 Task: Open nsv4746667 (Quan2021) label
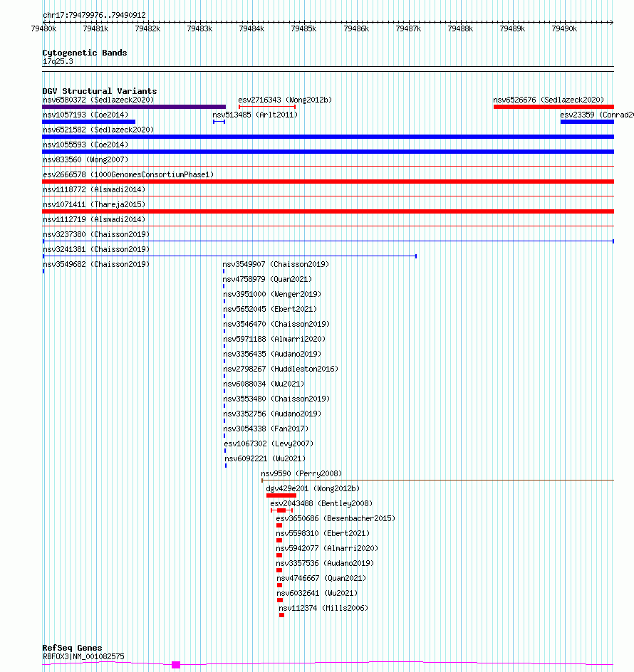coord(321,579)
